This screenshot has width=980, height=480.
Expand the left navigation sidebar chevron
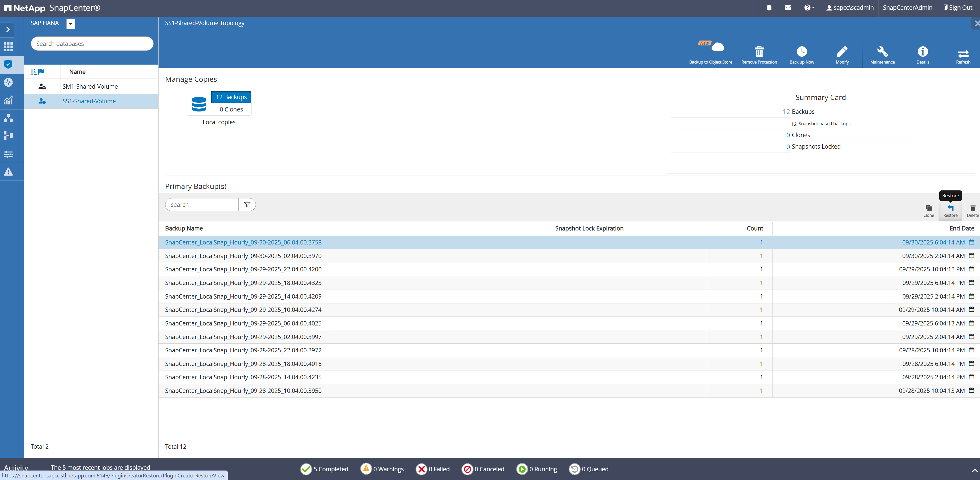tap(8, 30)
